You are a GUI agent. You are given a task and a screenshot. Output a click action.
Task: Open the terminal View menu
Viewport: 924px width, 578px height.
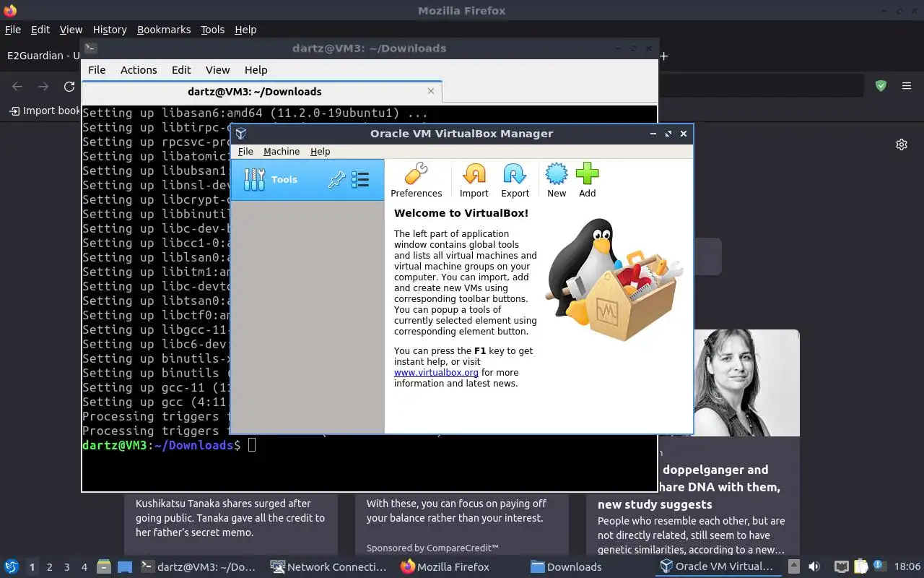(x=217, y=70)
